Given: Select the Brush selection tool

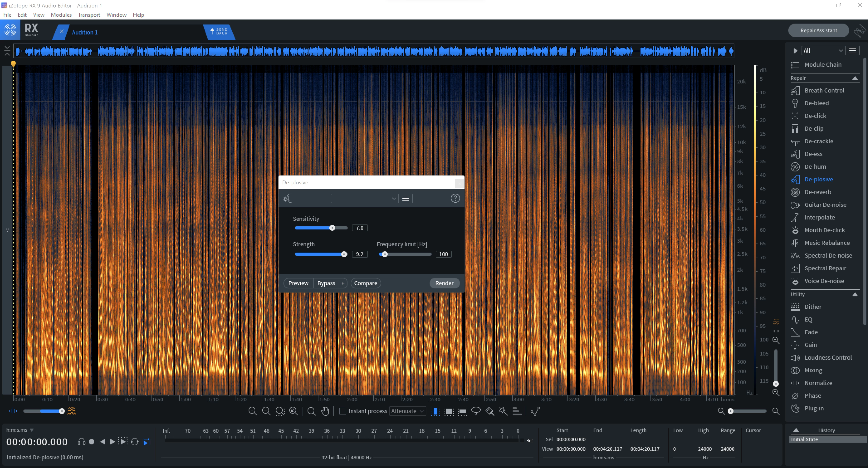Looking at the screenshot, I should pos(490,411).
